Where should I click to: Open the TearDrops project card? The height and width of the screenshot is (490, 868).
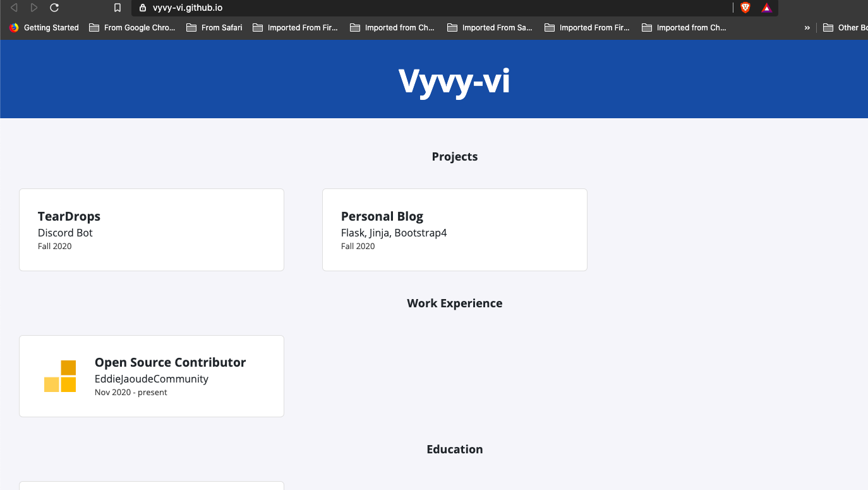152,230
